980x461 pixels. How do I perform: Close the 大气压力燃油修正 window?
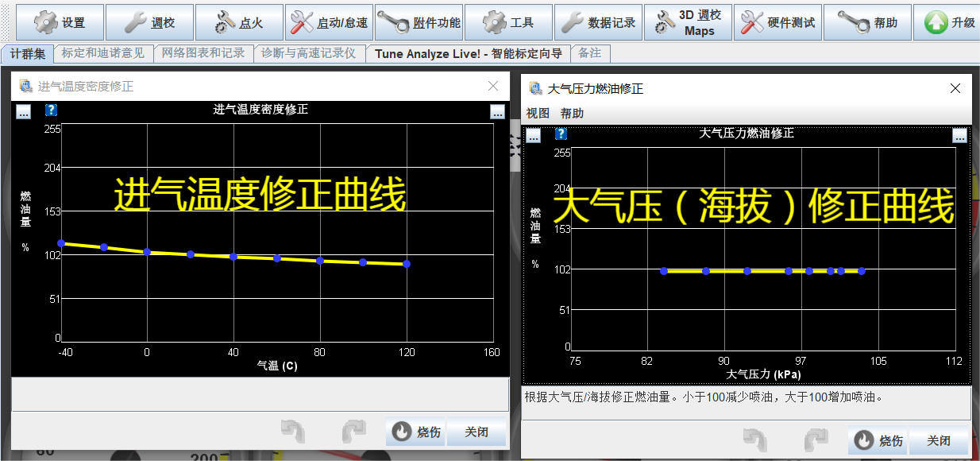pyautogui.click(x=955, y=88)
